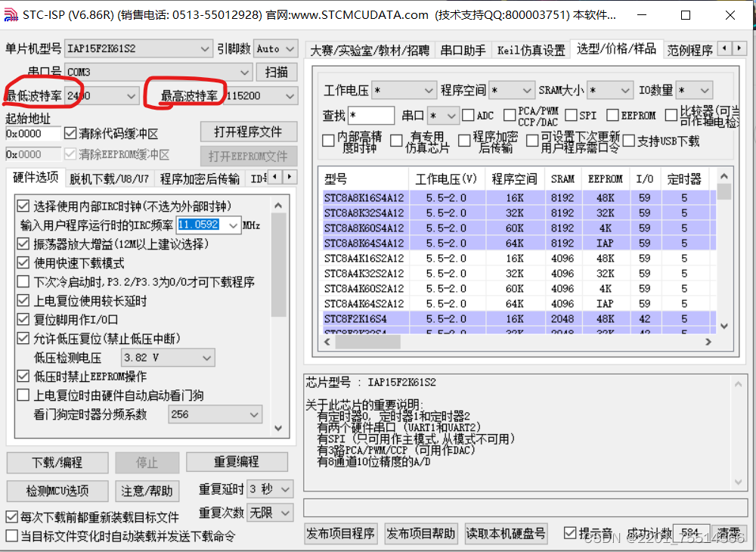The height and width of the screenshot is (552, 756).
Task: Toggle 每次下载前都重新装载目标文件 checkbox
Action: pyautogui.click(x=11, y=517)
